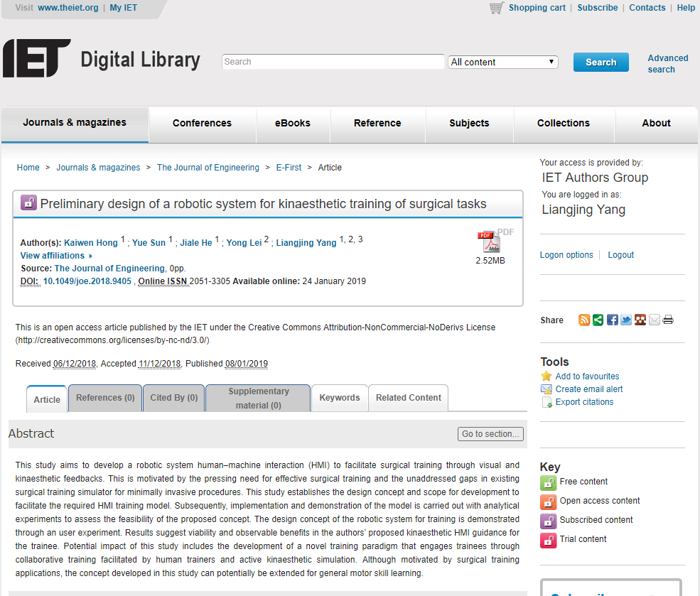The width and height of the screenshot is (700, 596).
Task: Click the orange RSS feed icon
Action: point(584,320)
